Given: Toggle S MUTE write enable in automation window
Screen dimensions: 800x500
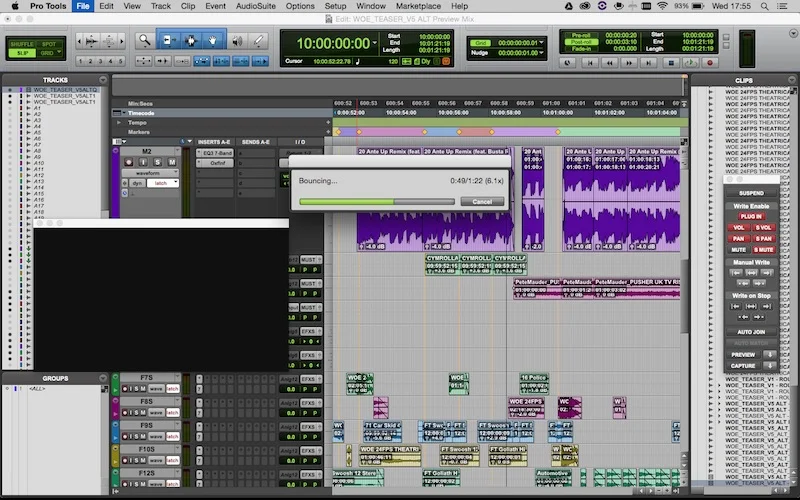Looking at the screenshot, I should click(x=763, y=250).
